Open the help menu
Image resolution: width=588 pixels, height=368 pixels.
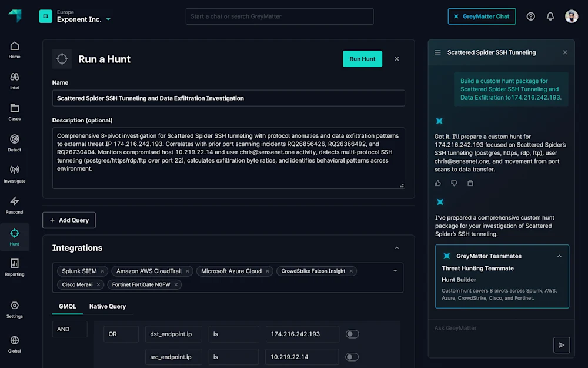(x=530, y=16)
